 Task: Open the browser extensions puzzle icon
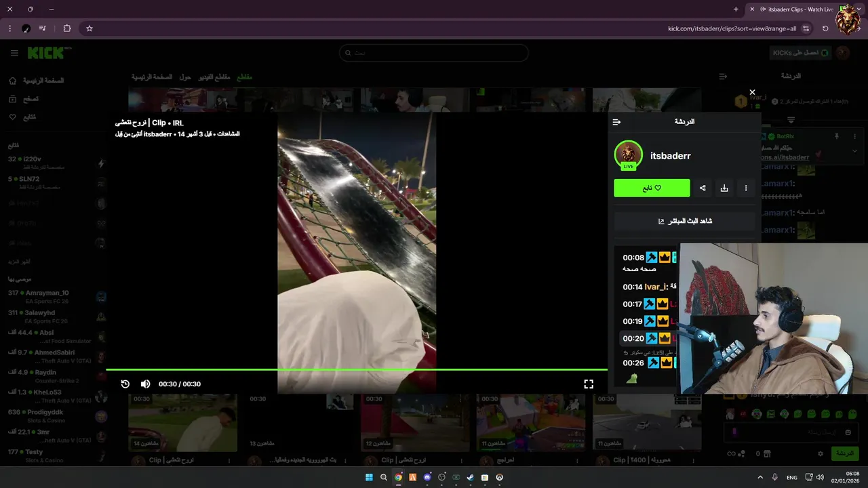pyautogui.click(x=66, y=28)
